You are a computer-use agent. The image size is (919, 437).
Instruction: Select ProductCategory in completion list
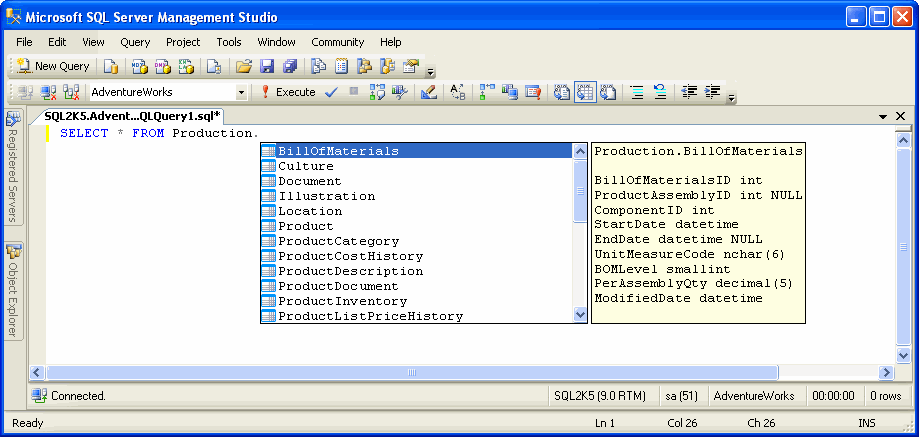click(x=417, y=241)
